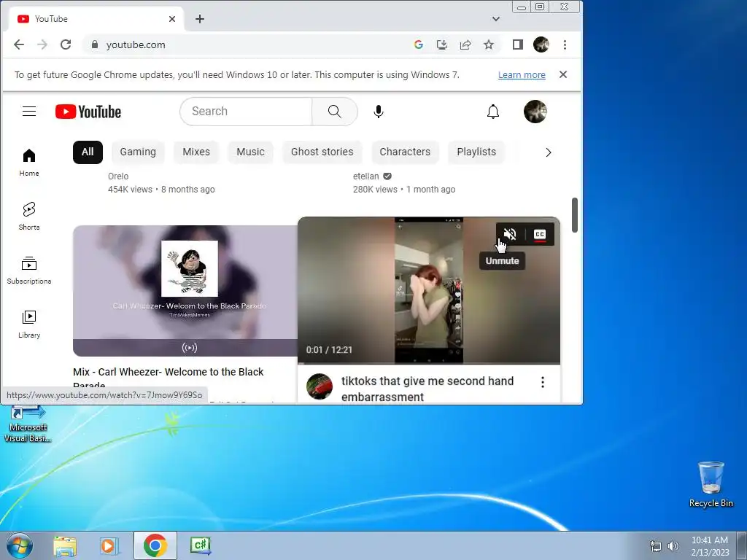Open Subscriptions from the sidebar
The height and width of the screenshot is (560, 747).
[x=29, y=270]
